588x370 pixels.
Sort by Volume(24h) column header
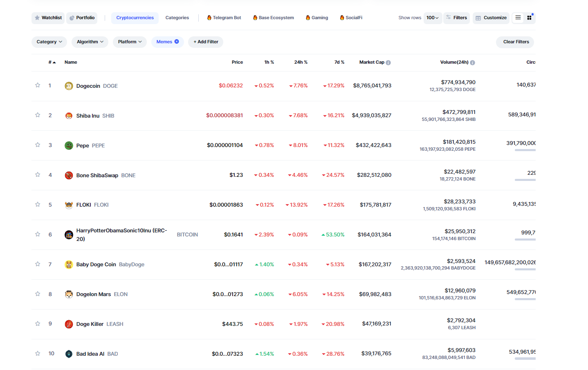click(454, 62)
